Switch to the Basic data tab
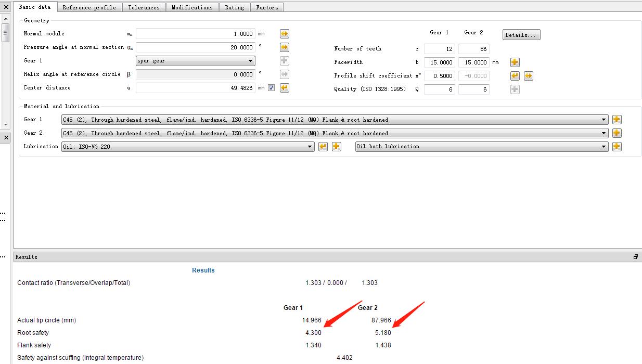 tap(35, 7)
